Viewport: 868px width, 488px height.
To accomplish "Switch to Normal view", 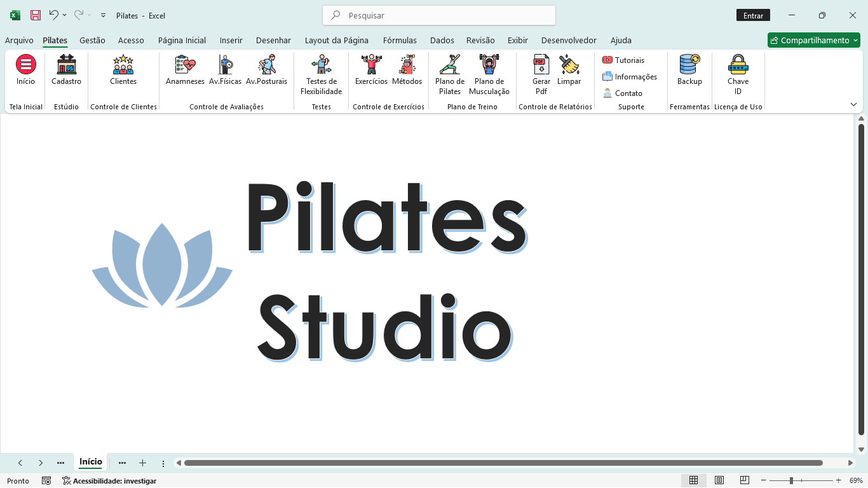I will (x=694, y=480).
